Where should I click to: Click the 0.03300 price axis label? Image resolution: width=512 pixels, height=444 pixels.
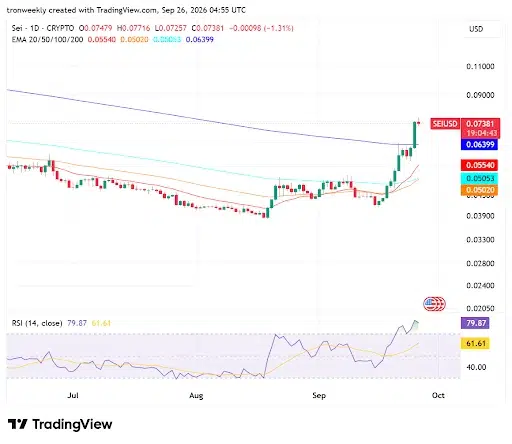click(480, 239)
